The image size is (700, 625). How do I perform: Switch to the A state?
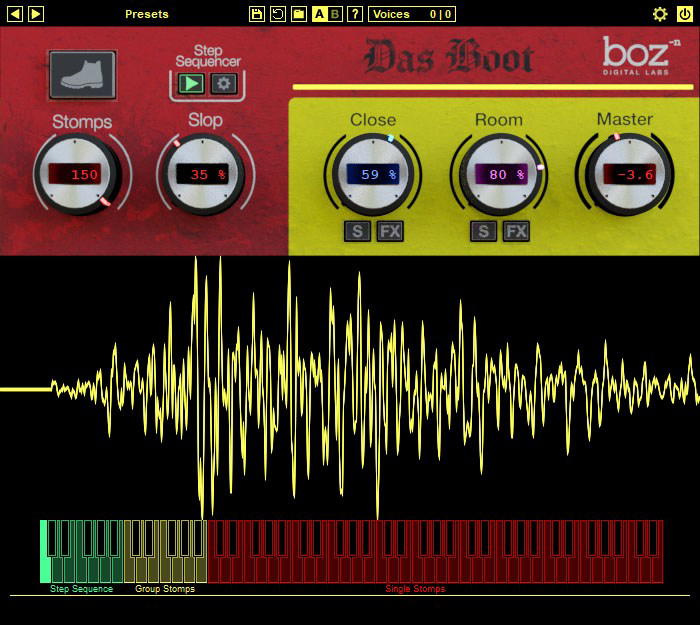[x=319, y=14]
